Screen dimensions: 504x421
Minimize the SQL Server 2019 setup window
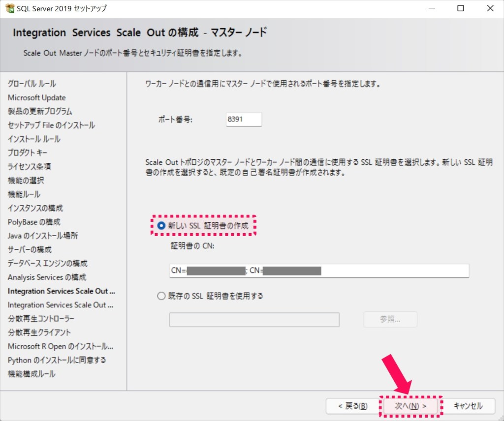tap(432, 8)
